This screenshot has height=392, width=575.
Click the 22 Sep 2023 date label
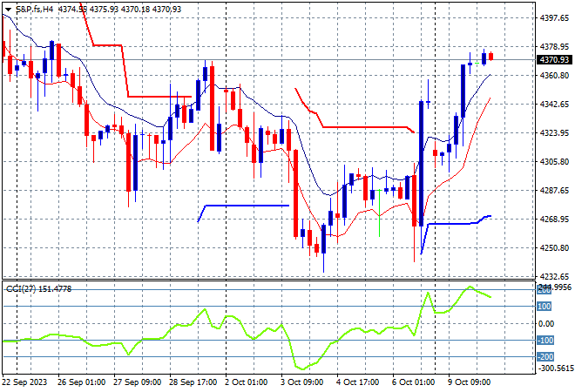point(25,382)
